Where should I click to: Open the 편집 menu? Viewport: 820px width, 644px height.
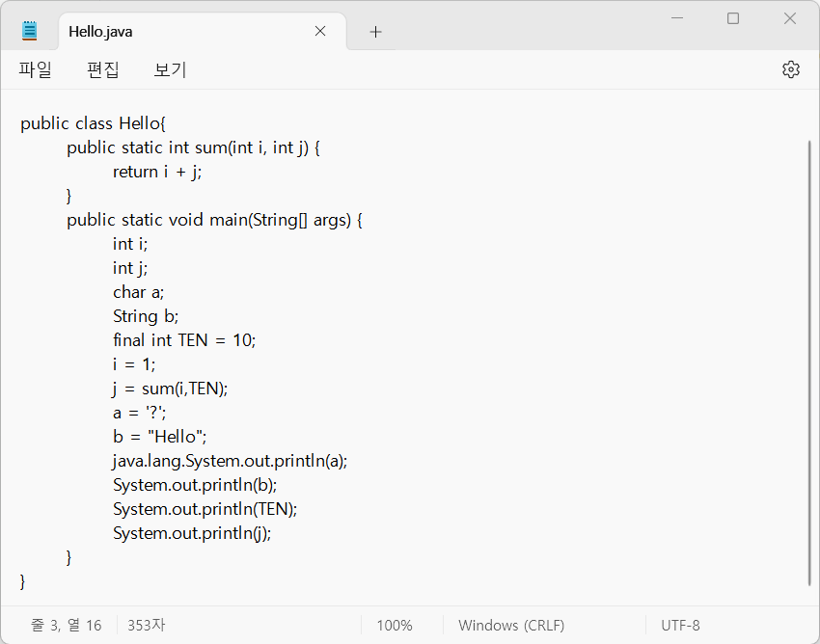[x=102, y=69]
